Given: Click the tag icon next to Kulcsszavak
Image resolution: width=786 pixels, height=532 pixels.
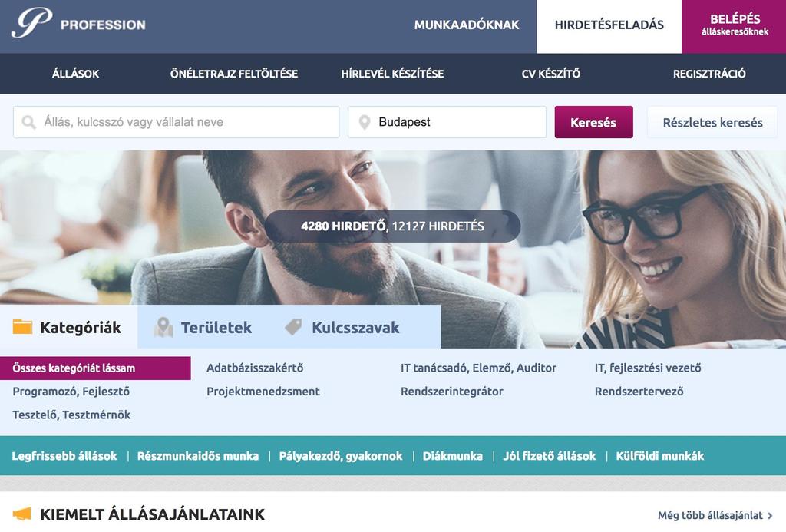Looking at the screenshot, I should (293, 327).
